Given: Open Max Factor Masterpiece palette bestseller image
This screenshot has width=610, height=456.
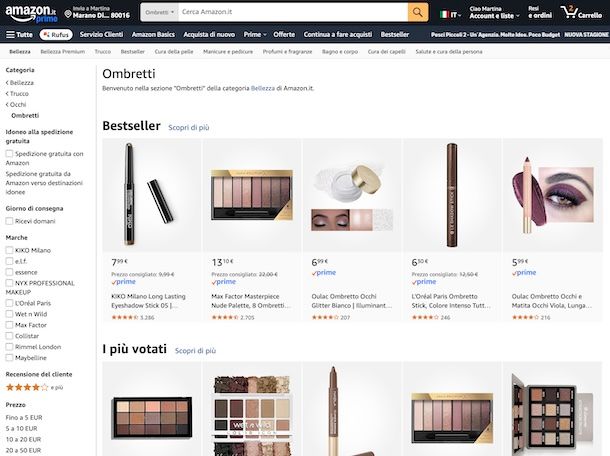Looking at the screenshot, I should coord(252,195).
